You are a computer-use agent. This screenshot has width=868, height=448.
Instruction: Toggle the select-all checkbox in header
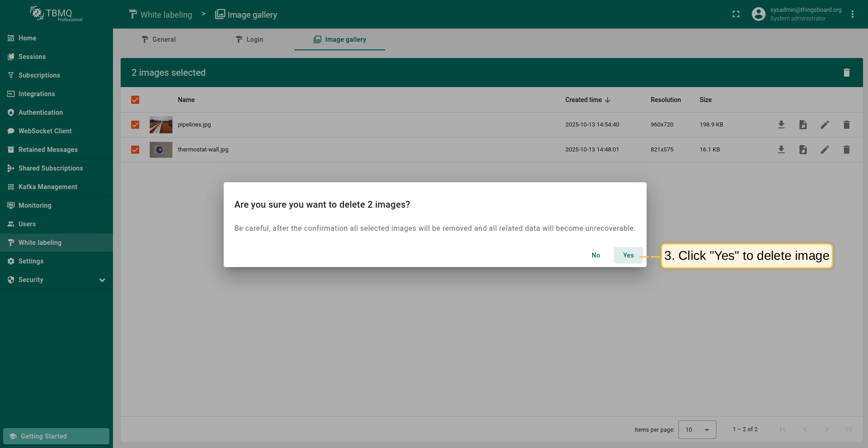(x=135, y=100)
